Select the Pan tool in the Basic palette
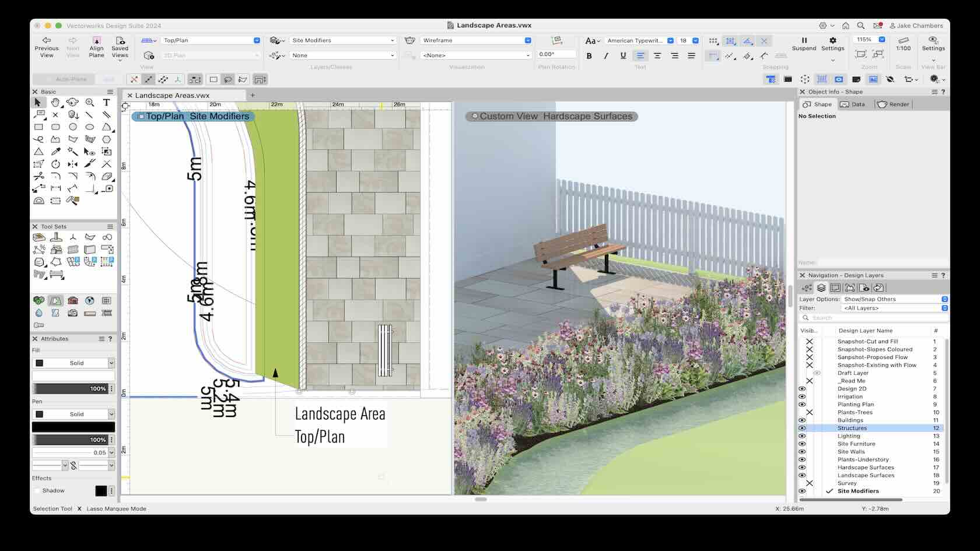 click(54, 103)
